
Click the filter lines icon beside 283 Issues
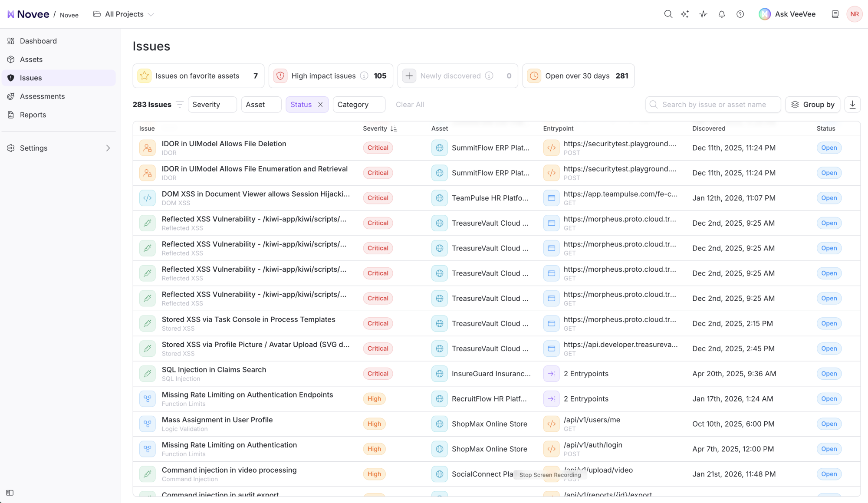180,105
